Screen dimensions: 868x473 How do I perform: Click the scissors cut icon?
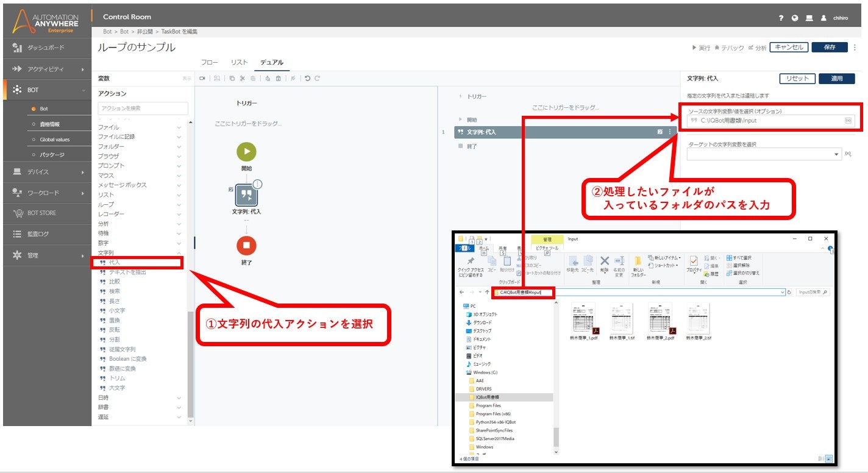tap(242, 78)
